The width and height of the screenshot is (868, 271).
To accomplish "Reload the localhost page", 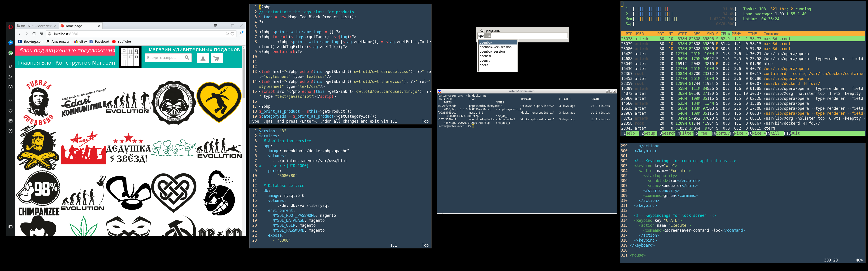I will click(34, 34).
